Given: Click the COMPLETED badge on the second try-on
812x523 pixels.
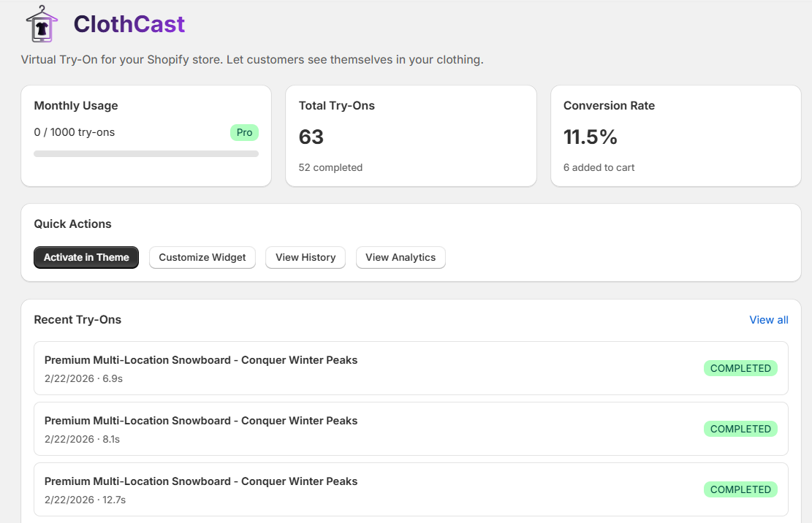Looking at the screenshot, I should (x=740, y=429).
